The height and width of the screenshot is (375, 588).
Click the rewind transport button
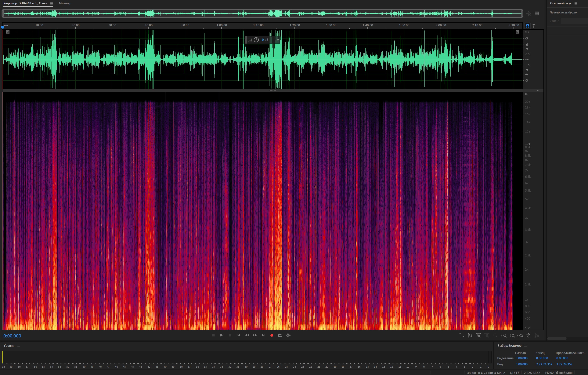click(247, 335)
